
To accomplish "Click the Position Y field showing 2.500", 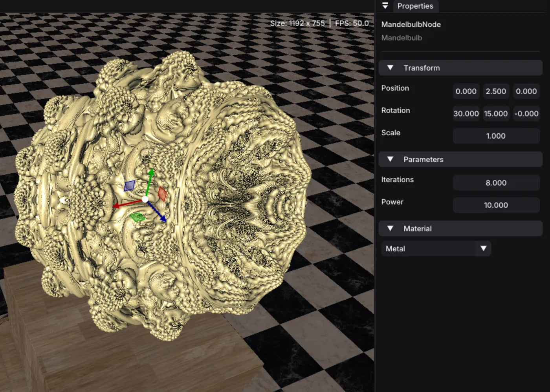I will [496, 91].
